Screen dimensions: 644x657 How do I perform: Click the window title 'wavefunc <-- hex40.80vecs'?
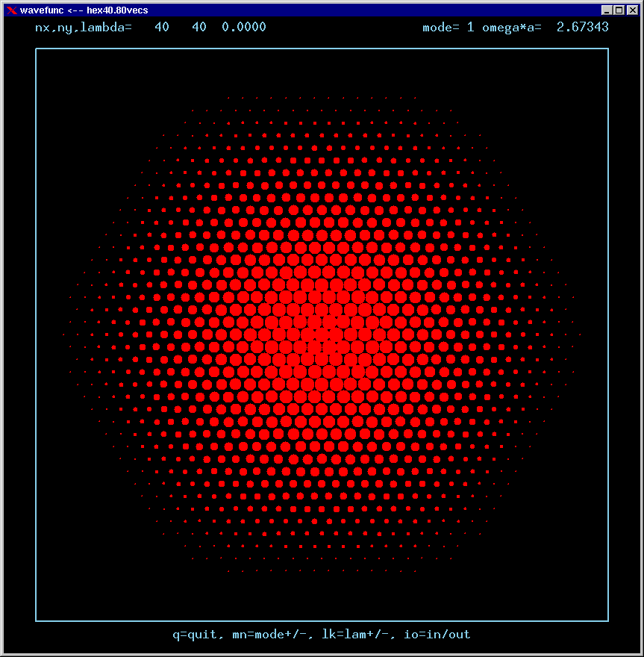(84, 10)
